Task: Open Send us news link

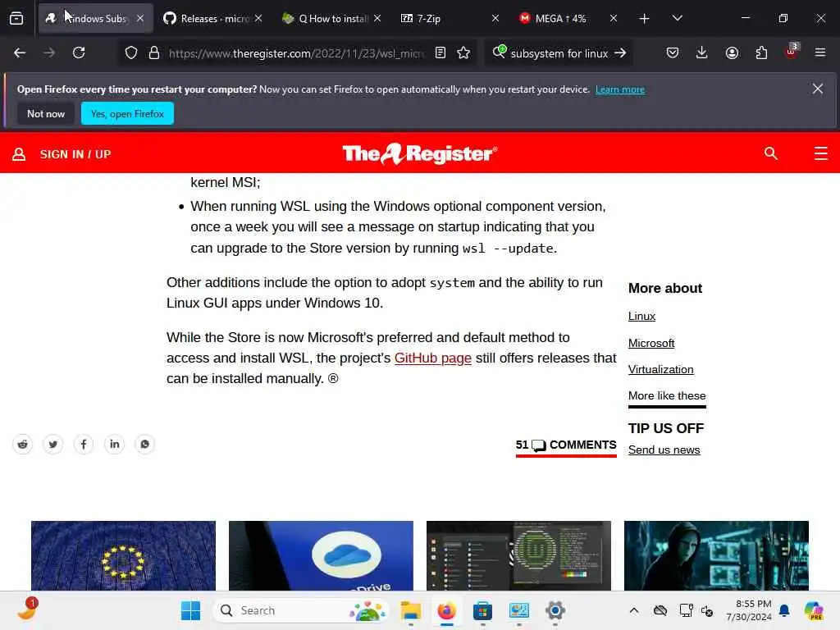Action: click(x=664, y=450)
